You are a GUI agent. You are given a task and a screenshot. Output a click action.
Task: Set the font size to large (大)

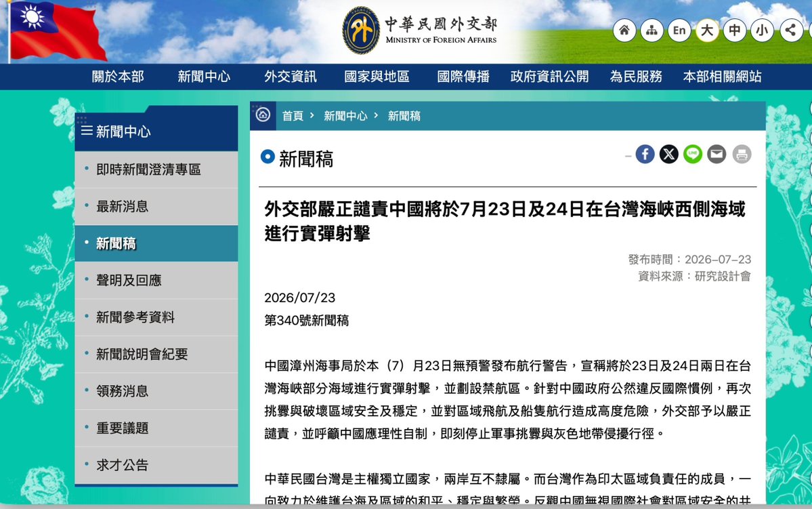click(x=708, y=30)
